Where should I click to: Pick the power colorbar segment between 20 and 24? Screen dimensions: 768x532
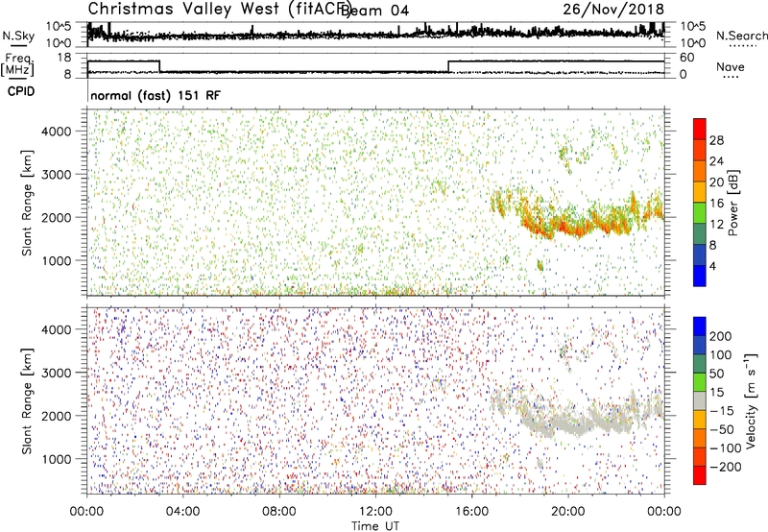[x=700, y=172]
